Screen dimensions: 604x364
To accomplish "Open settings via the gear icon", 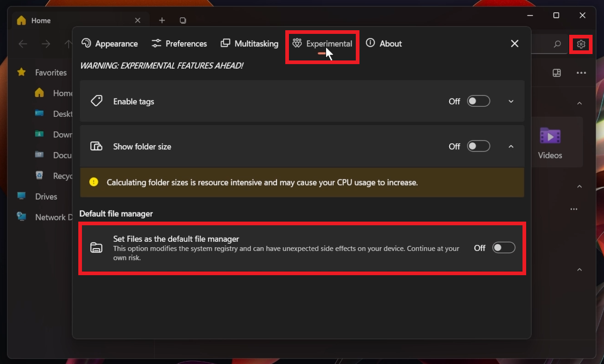I will (581, 44).
